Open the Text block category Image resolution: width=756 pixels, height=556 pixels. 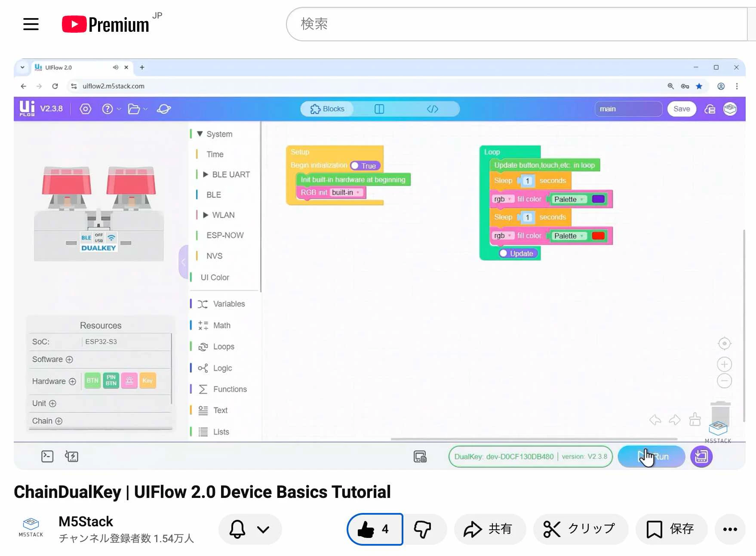click(x=213, y=410)
